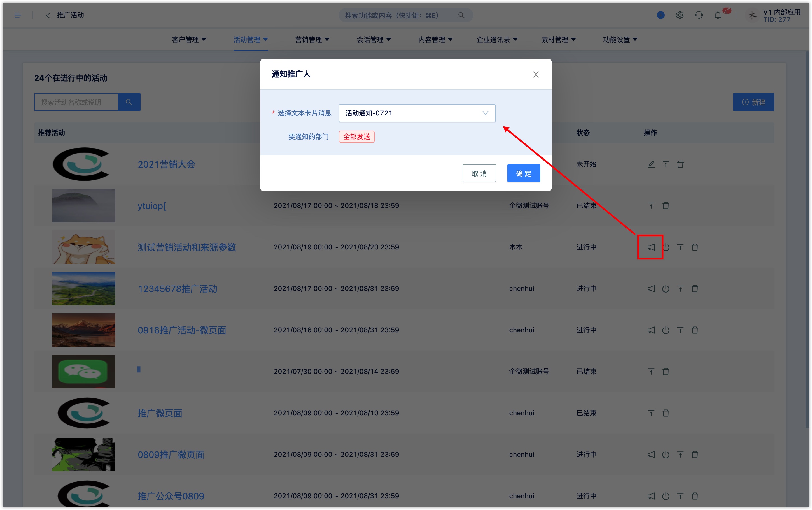The width and height of the screenshot is (812, 510).
Task: Pin 推广公众号0809 to top
Action: click(680, 496)
